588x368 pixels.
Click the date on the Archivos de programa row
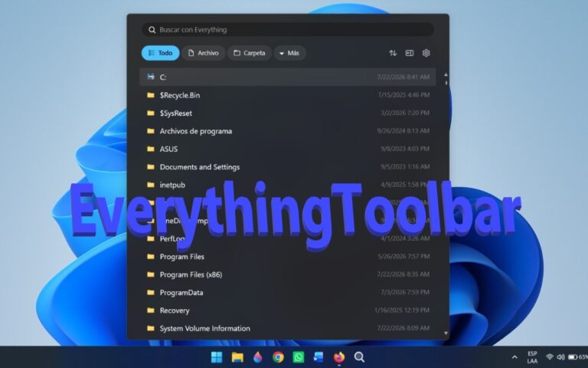[x=403, y=131]
